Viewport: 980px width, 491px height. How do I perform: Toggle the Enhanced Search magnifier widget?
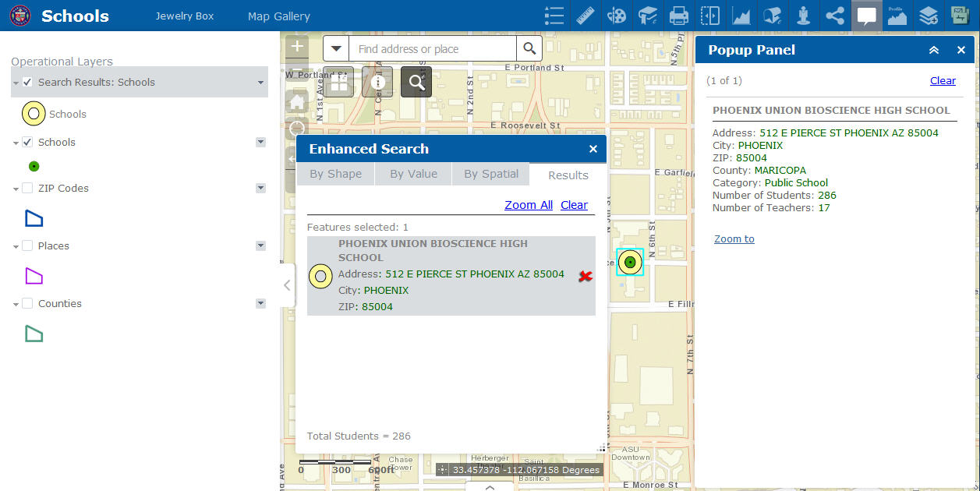(x=416, y=82)
